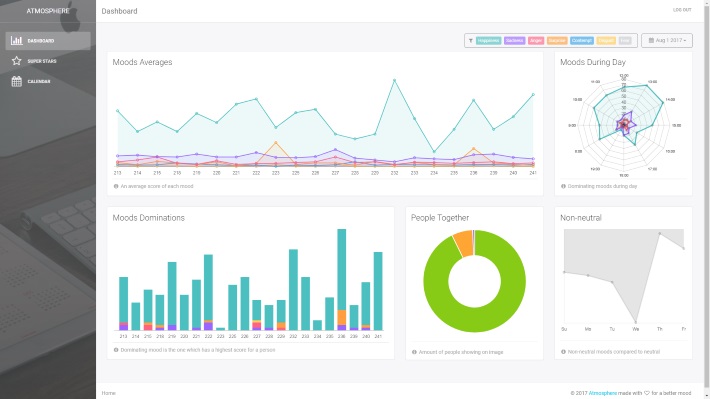Click the We low point in Non-neutral chart
The width and height of the screenshot is (710, 399).
coord(636,322)
